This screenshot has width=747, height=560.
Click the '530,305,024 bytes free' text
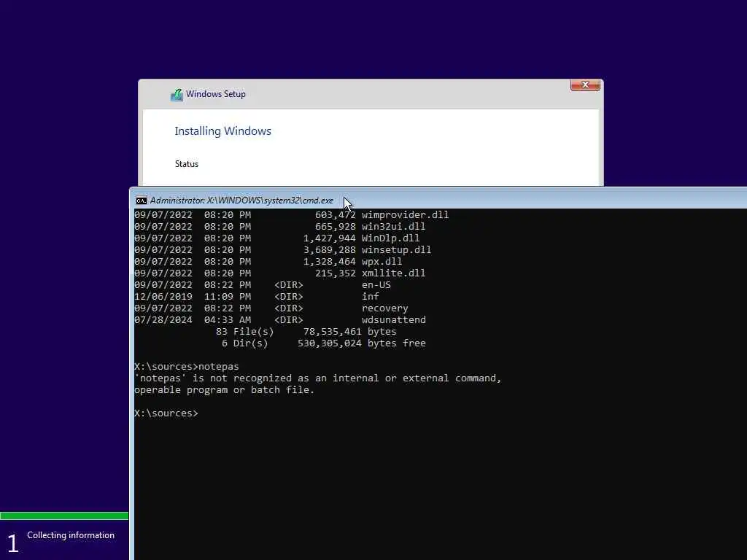(x=362, y=343)
